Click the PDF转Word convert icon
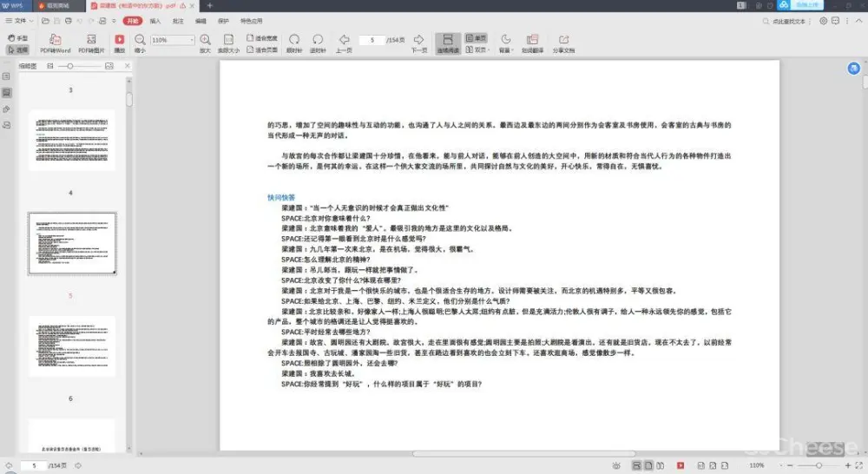Screen dimensions: 868x474 (55, 40)
